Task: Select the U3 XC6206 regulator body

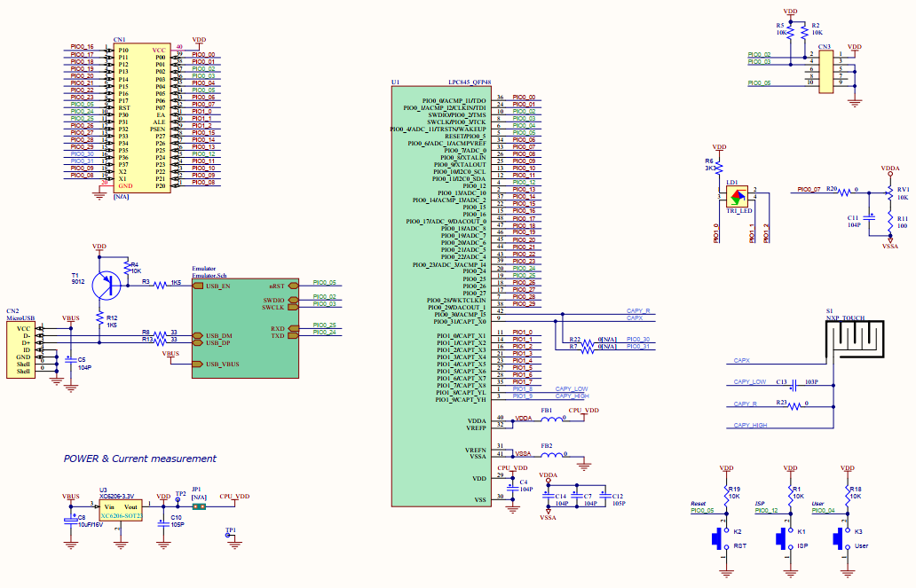Action: tap(121, 510)
